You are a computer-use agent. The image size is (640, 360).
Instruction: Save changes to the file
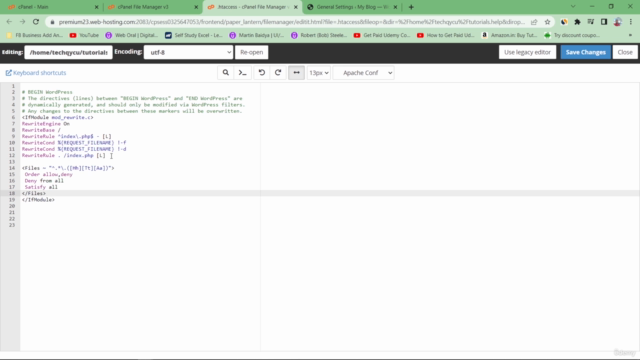pos(585,52)
